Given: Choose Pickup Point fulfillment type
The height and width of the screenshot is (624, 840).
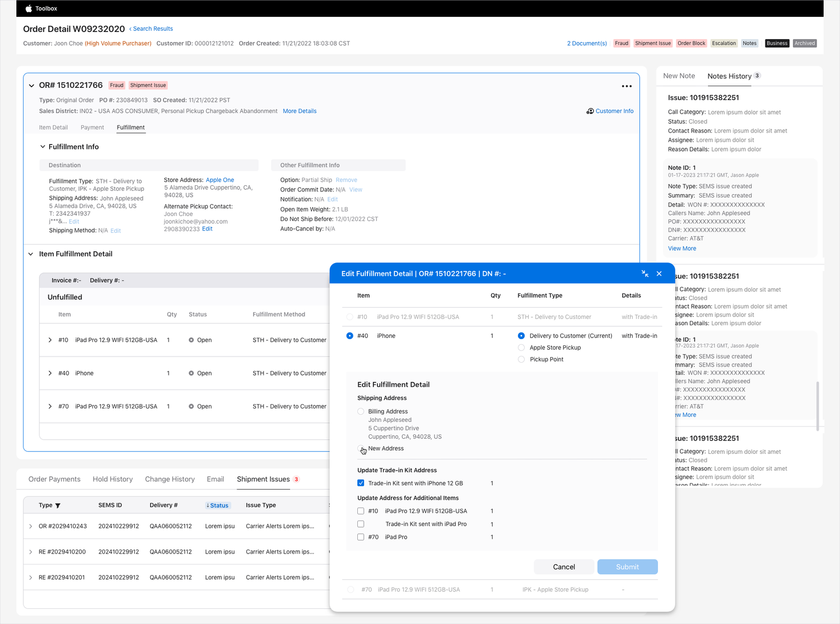Looking at the screenshot, I should click(x=521, y=359).
